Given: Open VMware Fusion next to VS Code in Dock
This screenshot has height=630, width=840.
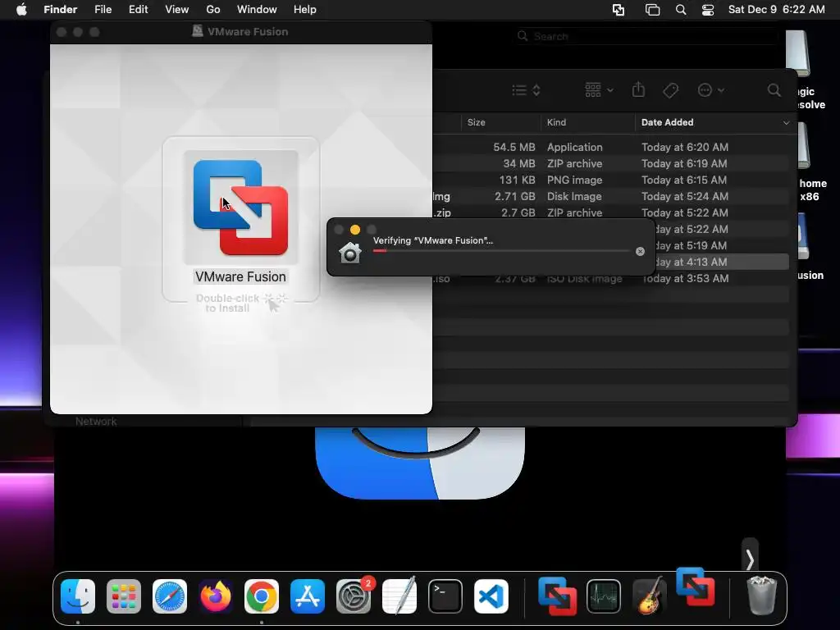Looking at the screenshot, I should point(557,596).
